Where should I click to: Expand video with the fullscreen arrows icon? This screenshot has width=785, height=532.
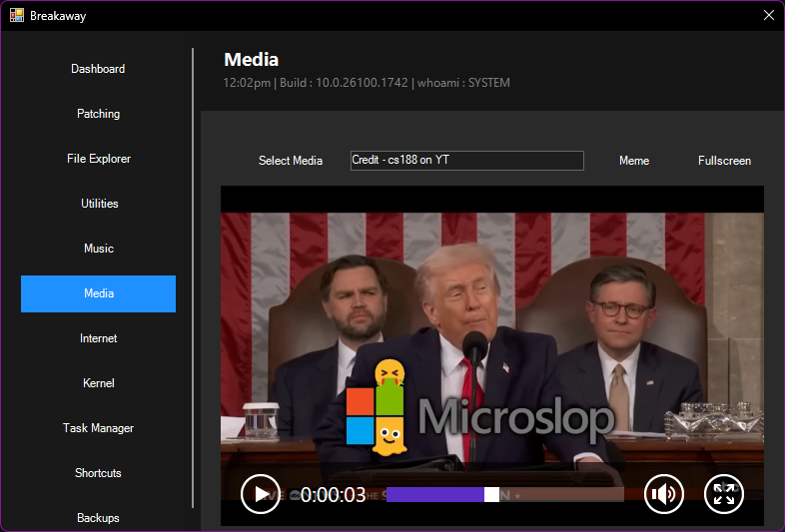tap(724, 494)
